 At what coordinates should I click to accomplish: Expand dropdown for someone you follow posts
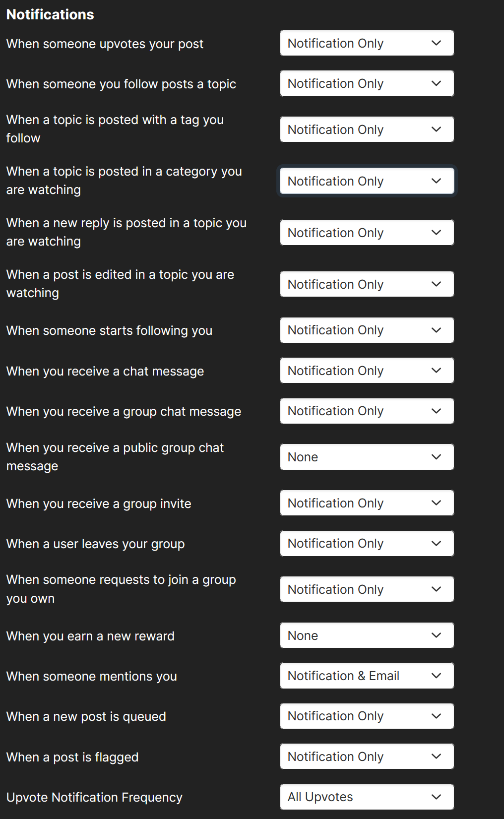click(x=367, y=83)
